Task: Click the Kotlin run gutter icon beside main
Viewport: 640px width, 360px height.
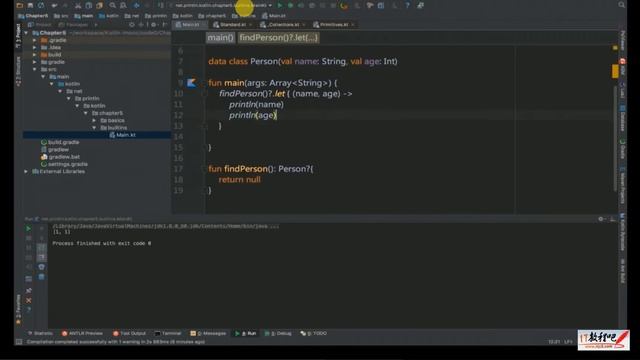Action: click(191, 83)
